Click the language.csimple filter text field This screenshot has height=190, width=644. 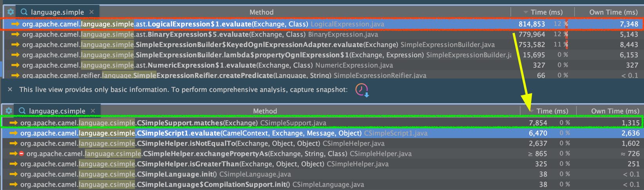point(57,111)
